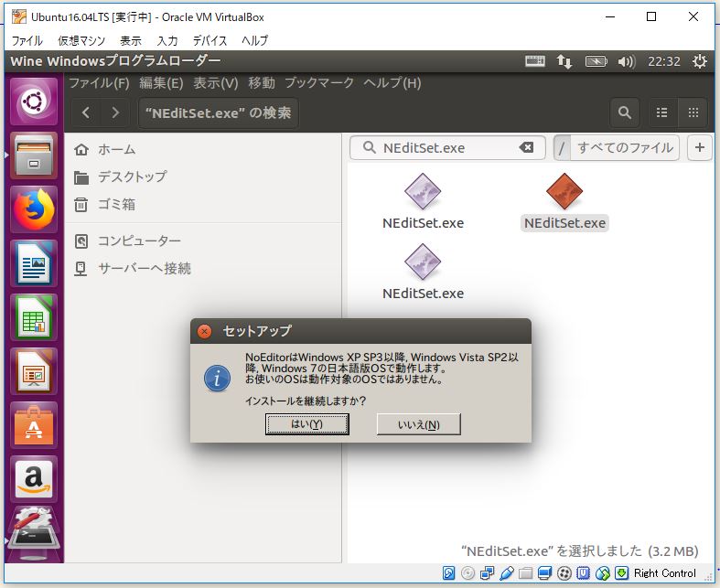This screenshot has height=588, width=720.
Task: Go back in file manager history
Action: pyautogui.click(x=86, y=112)
